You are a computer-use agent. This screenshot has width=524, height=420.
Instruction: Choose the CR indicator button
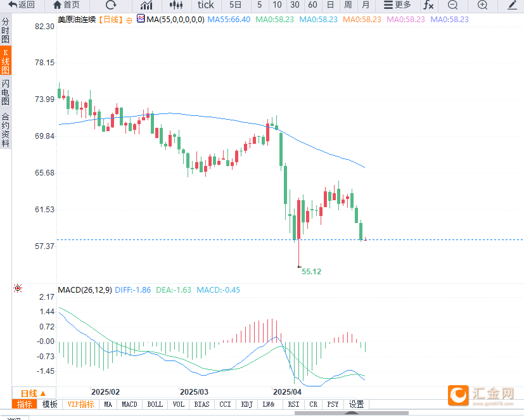[314, 404]
